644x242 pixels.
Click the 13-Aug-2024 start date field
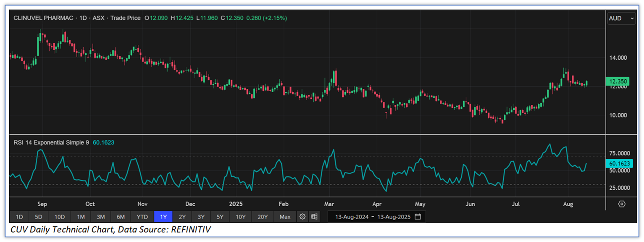352,217
